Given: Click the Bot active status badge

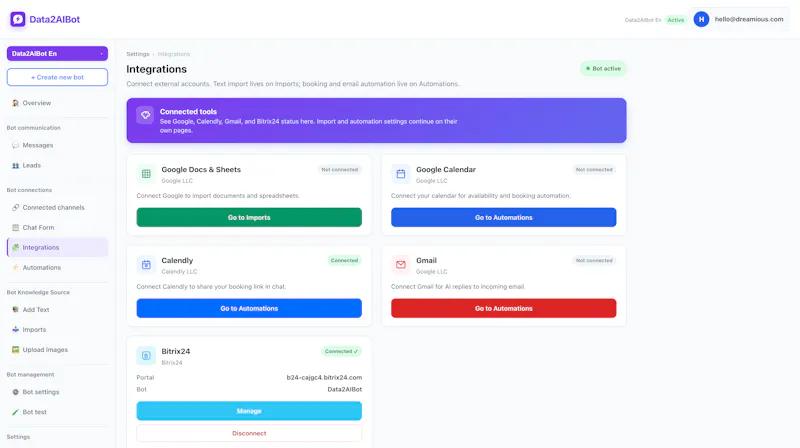Looking at the screenshot, I should [x=603, y=68].
